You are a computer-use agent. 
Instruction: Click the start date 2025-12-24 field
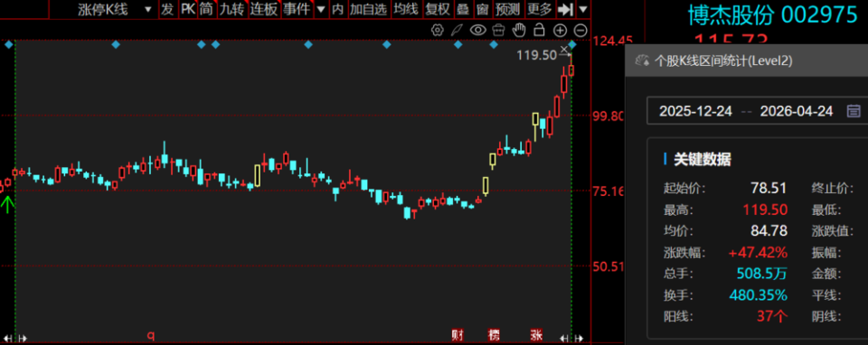pos(695,111)
